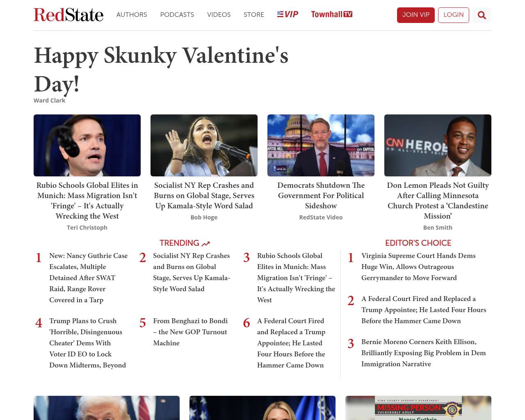Open the Townhall TV logo link
Image resolution: width=525 pixels, height=420 pixels.
[332, 14]
